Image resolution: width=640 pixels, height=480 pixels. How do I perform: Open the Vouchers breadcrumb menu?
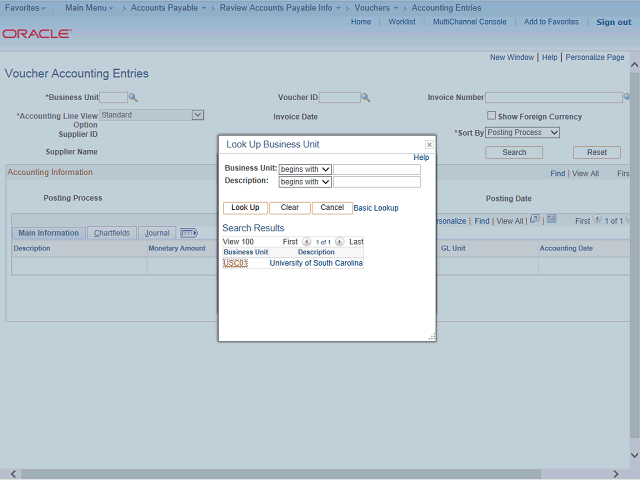click(376, 8)
